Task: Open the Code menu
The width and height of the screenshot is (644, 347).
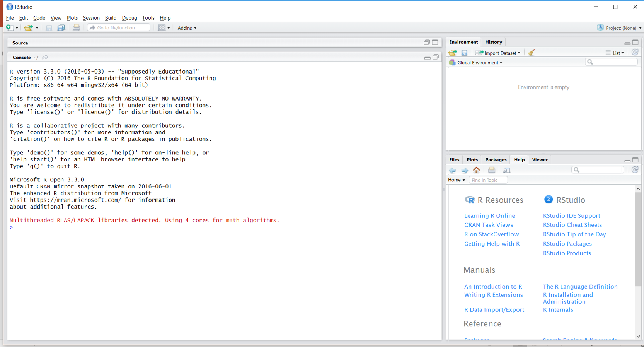Action: [39, 18]
